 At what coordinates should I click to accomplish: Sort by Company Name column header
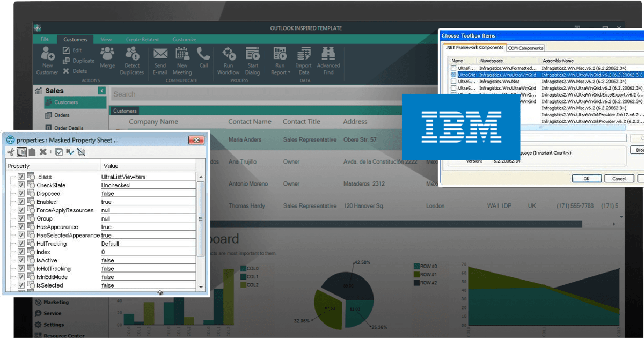tap(153, 122)
